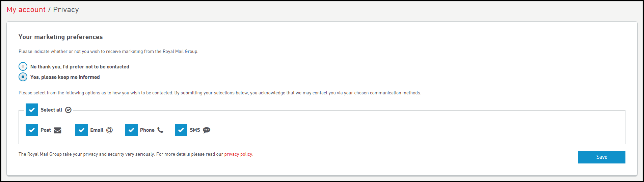Click the envelope icon next to Post
Image resolution: width=644 pixels, height=182 pixels.
pos(57,130)
